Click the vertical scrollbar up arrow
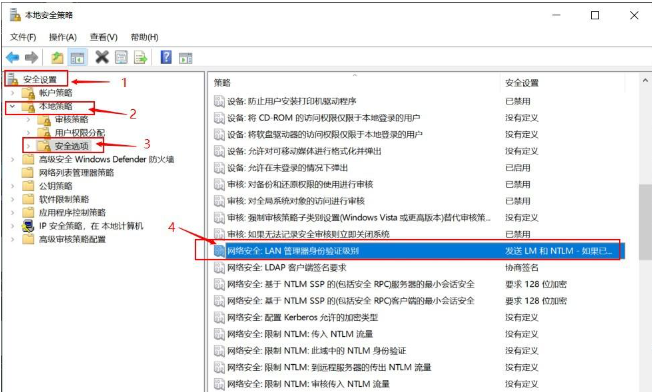The height and width of the screenshot is (392, 652). [645, 80]
